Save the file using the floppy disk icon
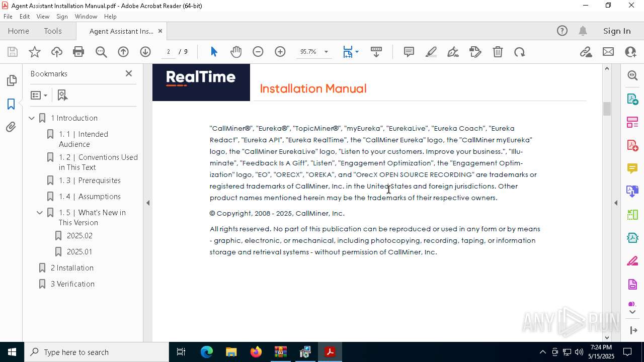The image size is (644, 362). 13,52
